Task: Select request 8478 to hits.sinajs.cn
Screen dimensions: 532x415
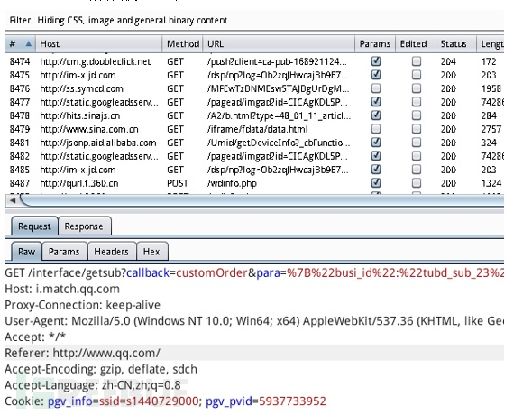Action: click(x=254, y=115)
